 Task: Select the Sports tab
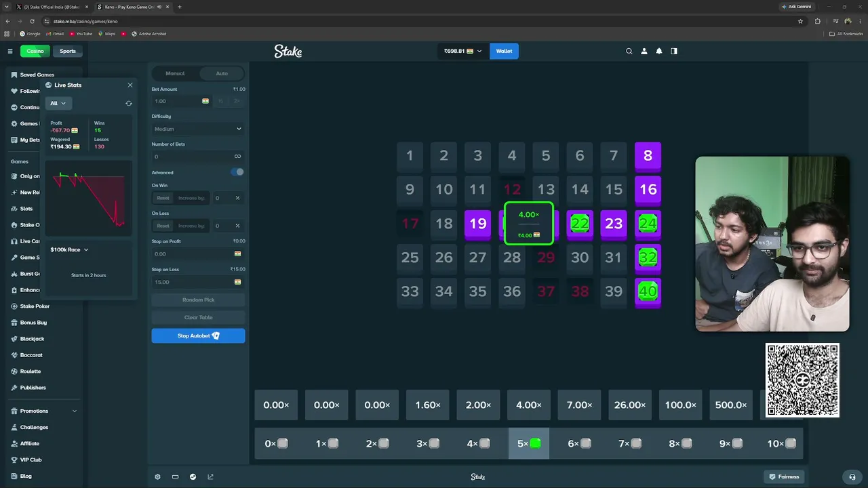pyautogui.click(x=68, y=51)
